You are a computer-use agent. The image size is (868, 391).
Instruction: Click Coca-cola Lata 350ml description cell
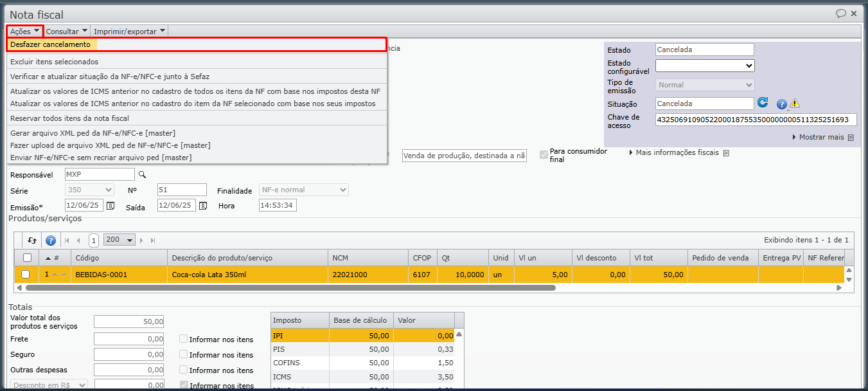[247, 275]
